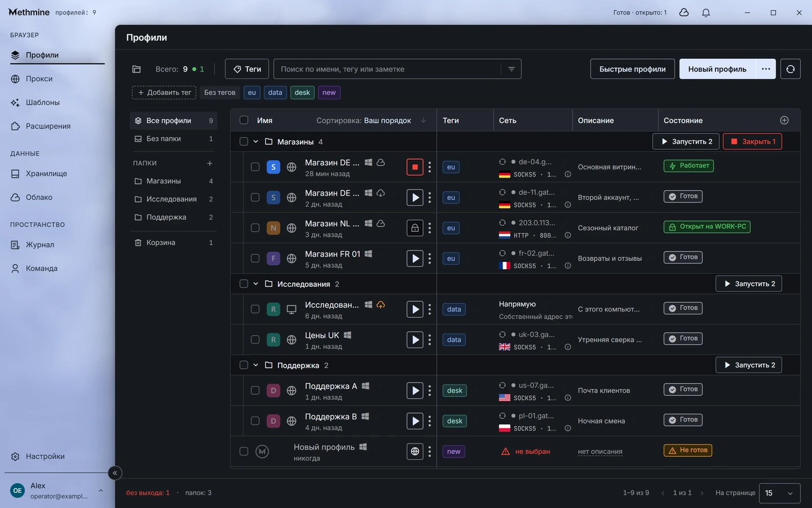Select the Магазин FR 01 checkbox
Image resolution: width=812 pixels, height=508 pixels.
click(255, 259)
